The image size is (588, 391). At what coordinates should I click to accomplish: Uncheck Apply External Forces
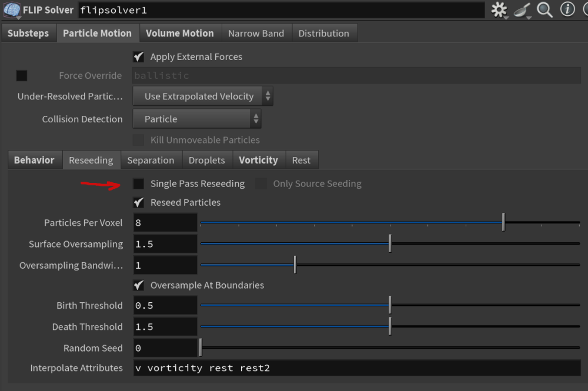coord(139,57)
